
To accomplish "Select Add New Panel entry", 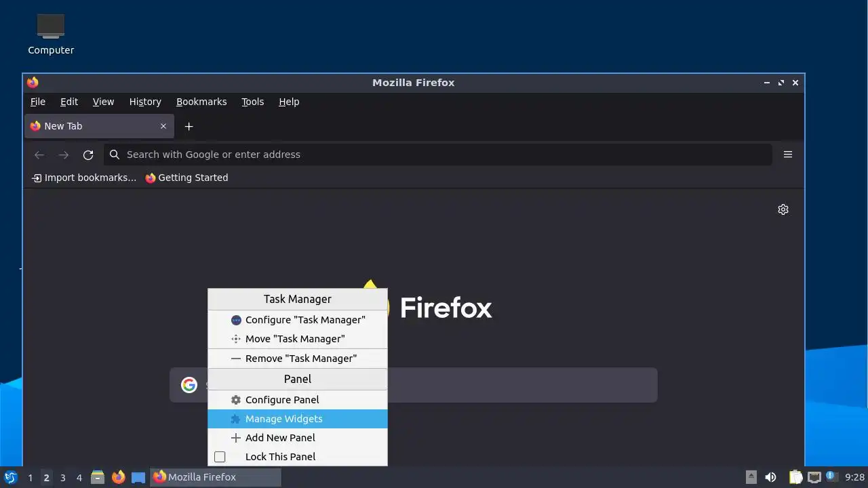I will 298,438.
